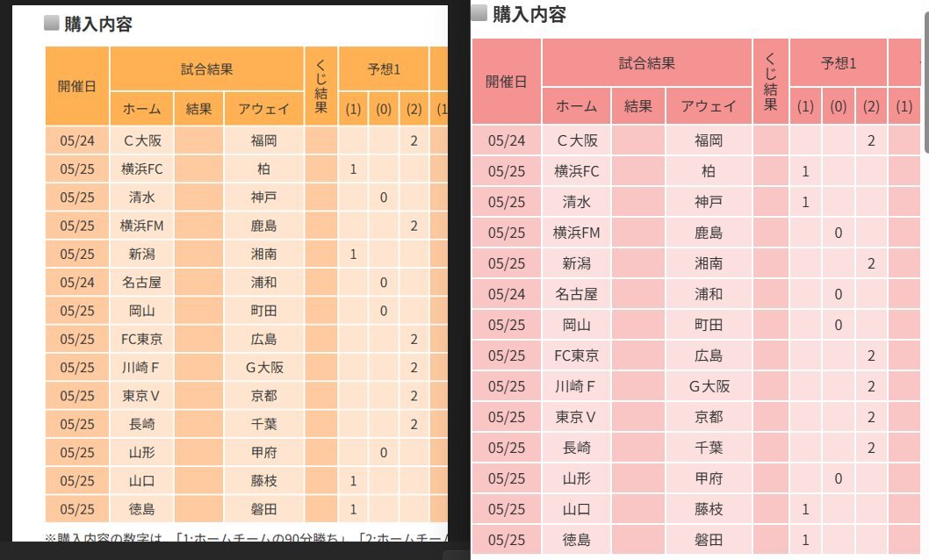The width and height of the screenshot is (929, 560).
Task: Click the prediction 2 in the pink table's 新潟 row
Action: pyautogui.click(x=871, y=264)
